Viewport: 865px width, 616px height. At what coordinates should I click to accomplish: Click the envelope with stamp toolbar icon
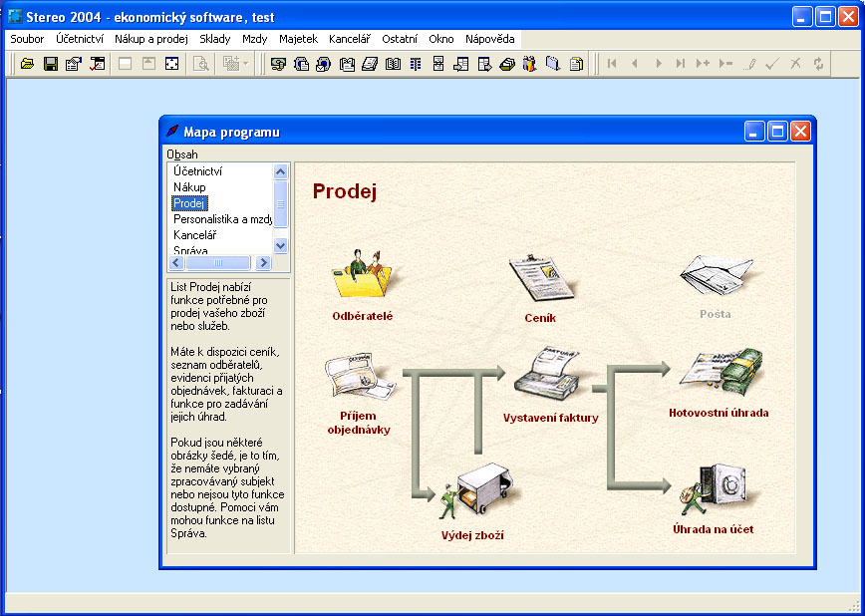[x=324, y=64]
